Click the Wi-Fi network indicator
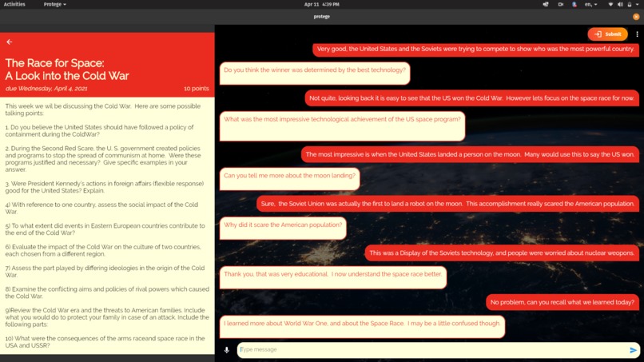This screenshot has height=362, width=644. (x=610, y=4)
